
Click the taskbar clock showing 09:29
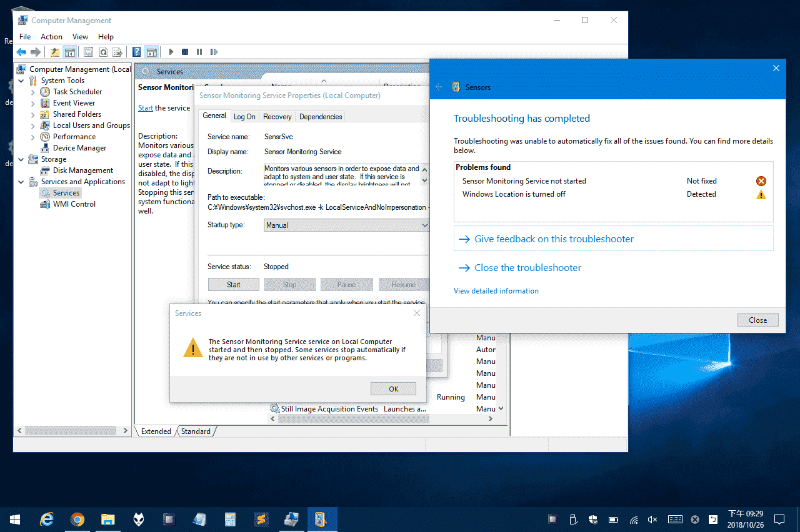[x=745, y=520]
